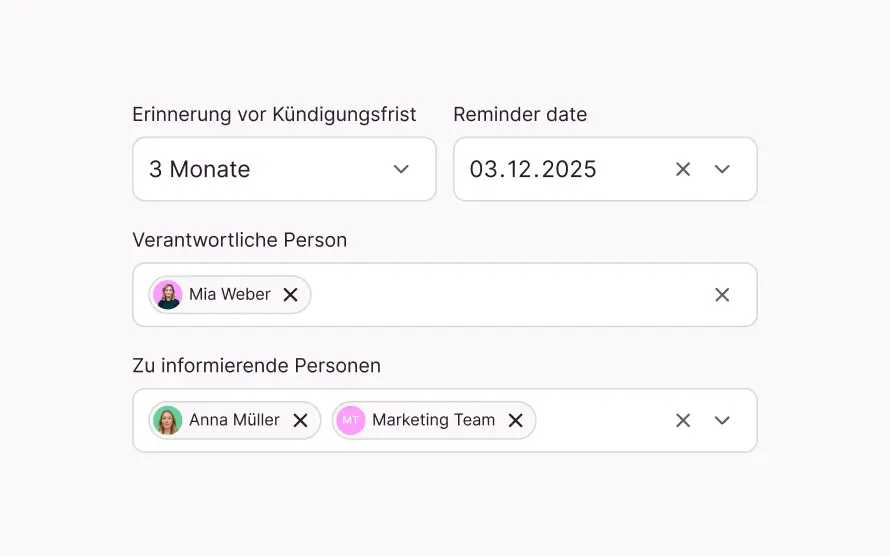Focus empty space in Zu informierende Personen field
Image resolution: width=890 pixels, height=556 pixels.
point(600,421)
